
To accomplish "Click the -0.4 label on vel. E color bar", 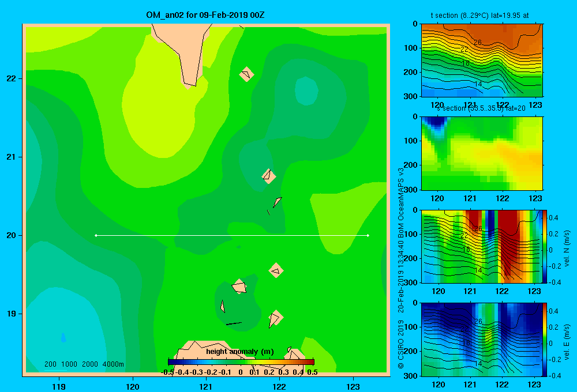I will point(554,375).
